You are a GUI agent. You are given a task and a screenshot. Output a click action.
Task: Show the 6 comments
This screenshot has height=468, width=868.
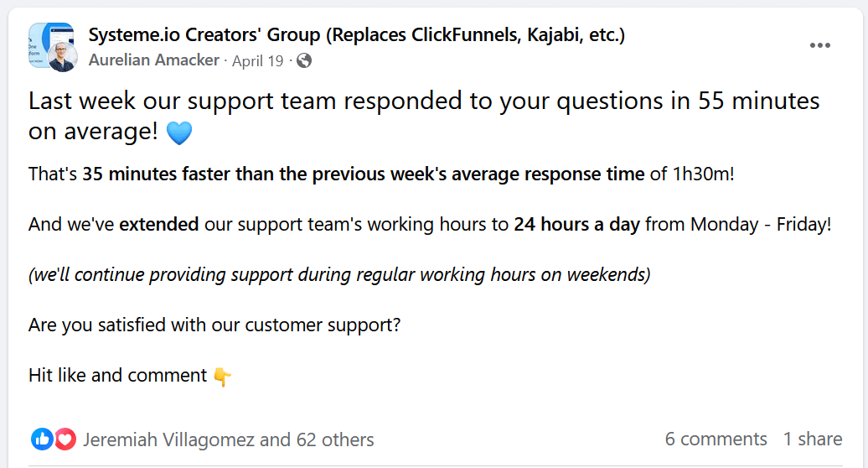[x=716, y=439]
